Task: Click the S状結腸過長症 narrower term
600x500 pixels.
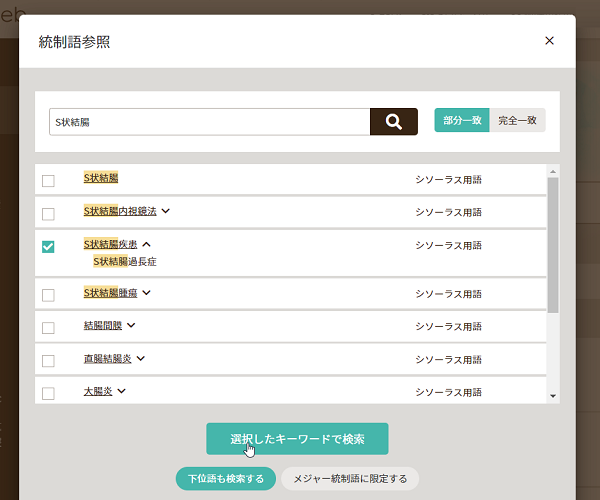Action: coord(125,262)
